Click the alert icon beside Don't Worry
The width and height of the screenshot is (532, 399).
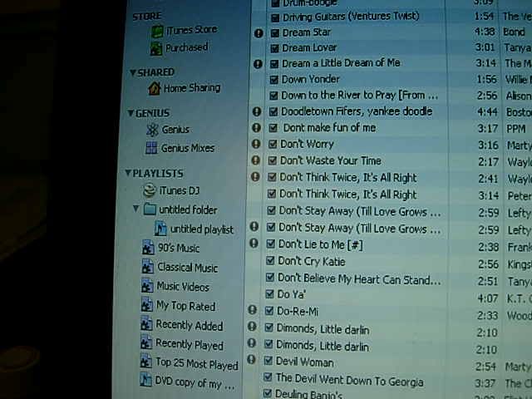click(256, 144)
